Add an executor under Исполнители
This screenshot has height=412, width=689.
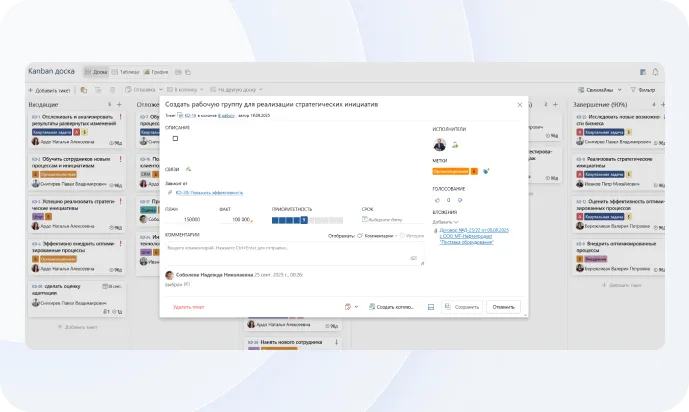[x=456, y=146]
